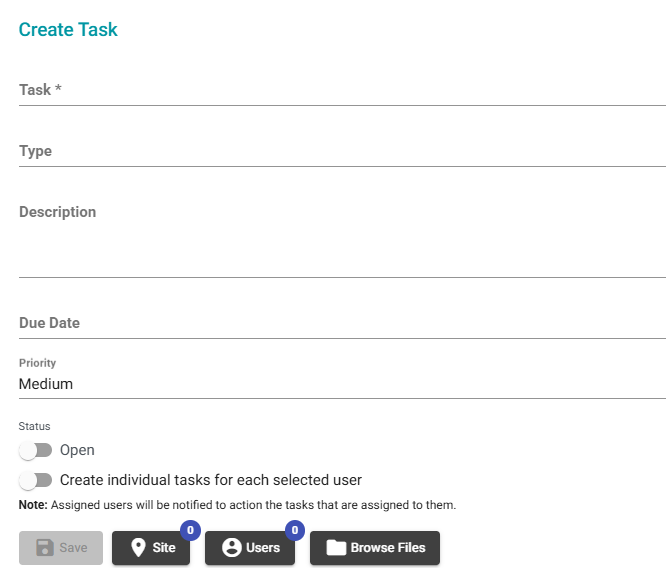The image size is (666, 581).
Task: Click the Users count badge
Action: [295, 530]
